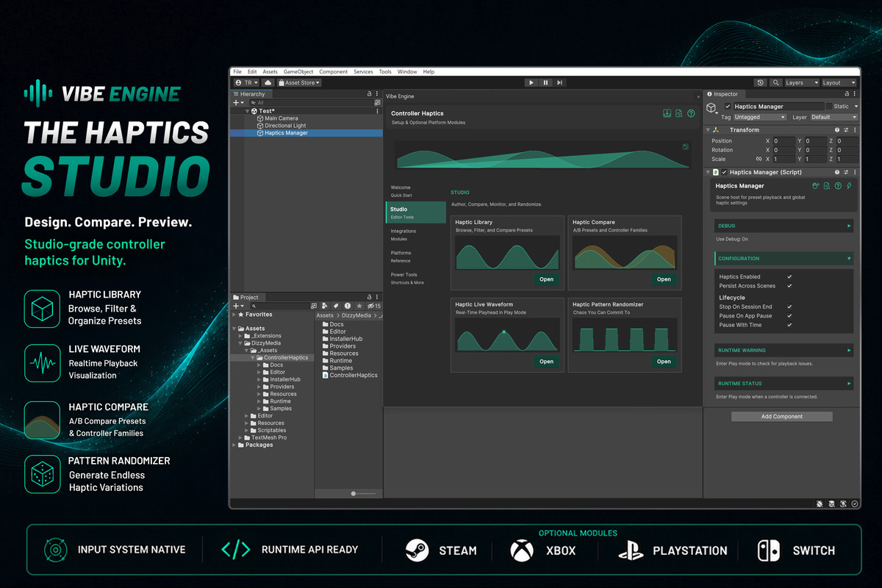Click the Inspector panel lock icon
The width and height of the screenshot is (882, 588).
[847, 94]
